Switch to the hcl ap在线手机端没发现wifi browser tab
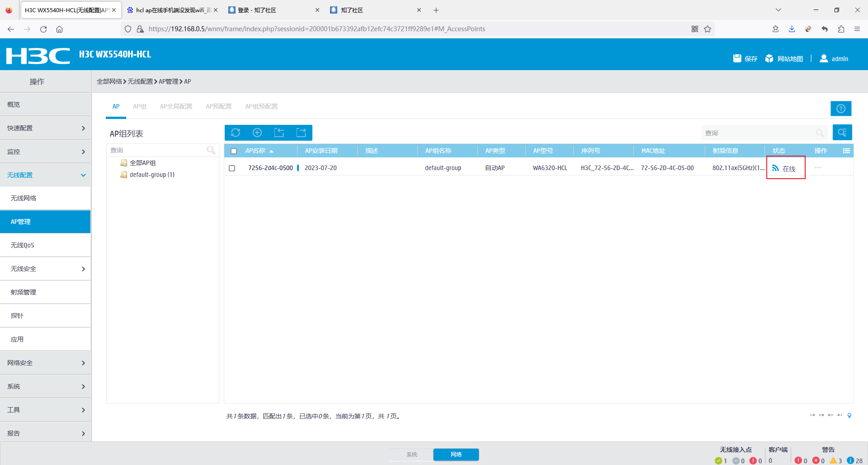 click(x=173, y=10)
